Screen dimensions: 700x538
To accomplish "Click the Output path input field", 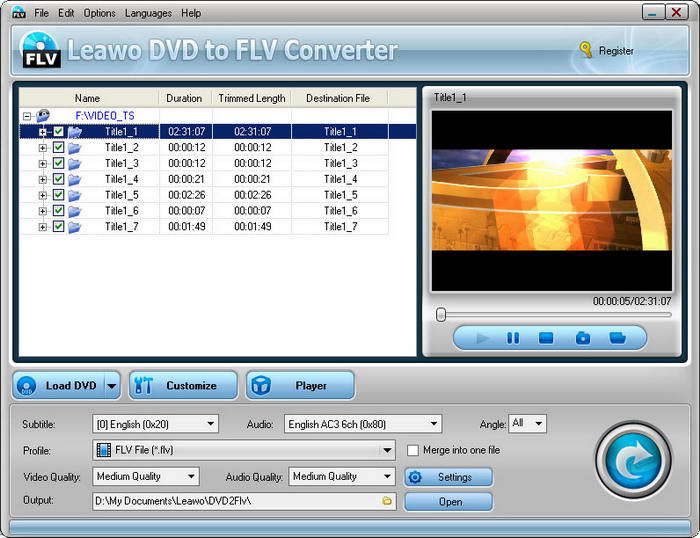I will 244,501.
